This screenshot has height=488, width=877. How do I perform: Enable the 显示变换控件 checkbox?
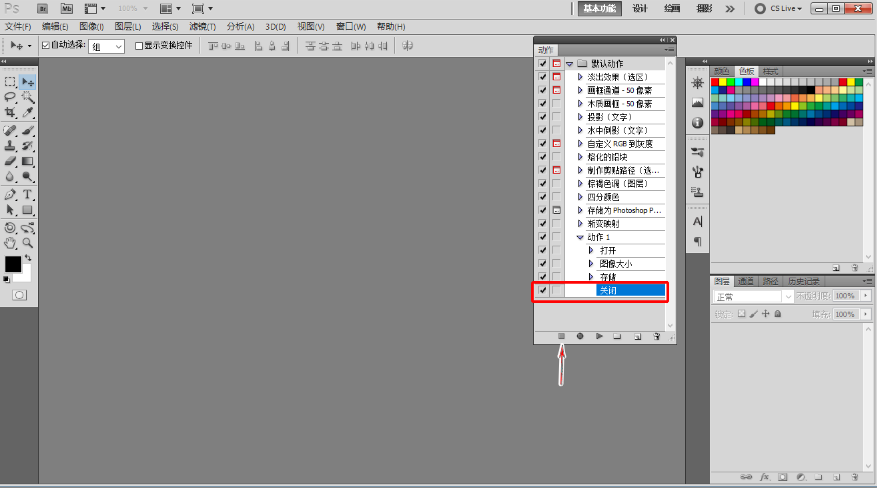[139, 46]
